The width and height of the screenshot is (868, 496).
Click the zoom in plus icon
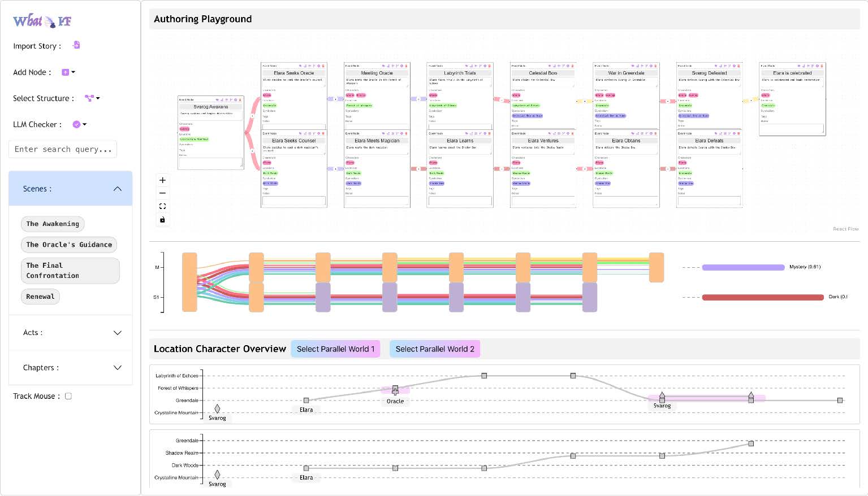tap(162, 180)
